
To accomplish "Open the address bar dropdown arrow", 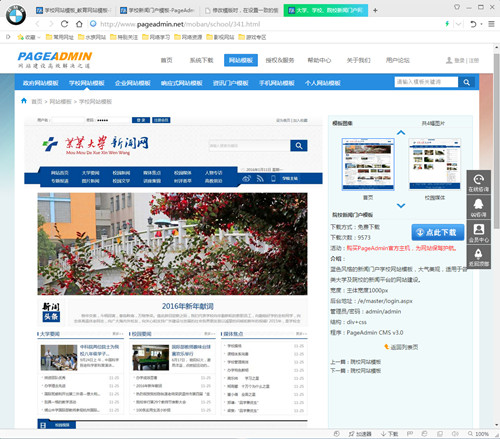I will point(459,24).
